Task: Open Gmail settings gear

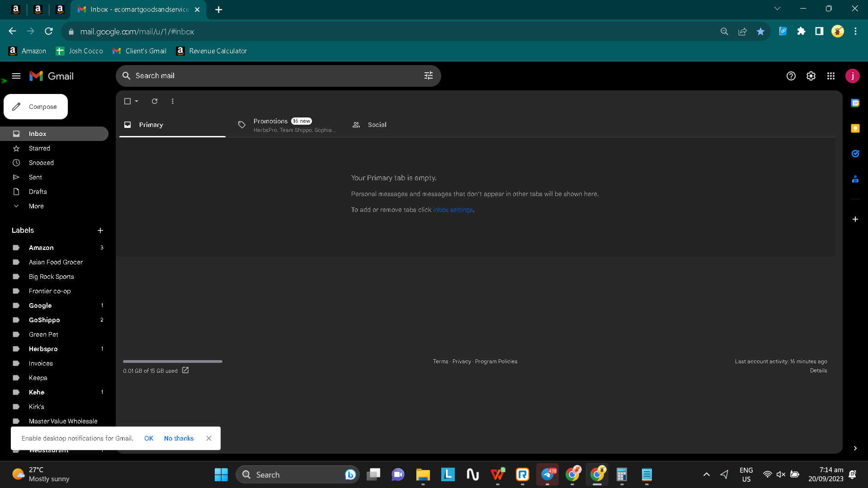Action: [x=811, y=76]
